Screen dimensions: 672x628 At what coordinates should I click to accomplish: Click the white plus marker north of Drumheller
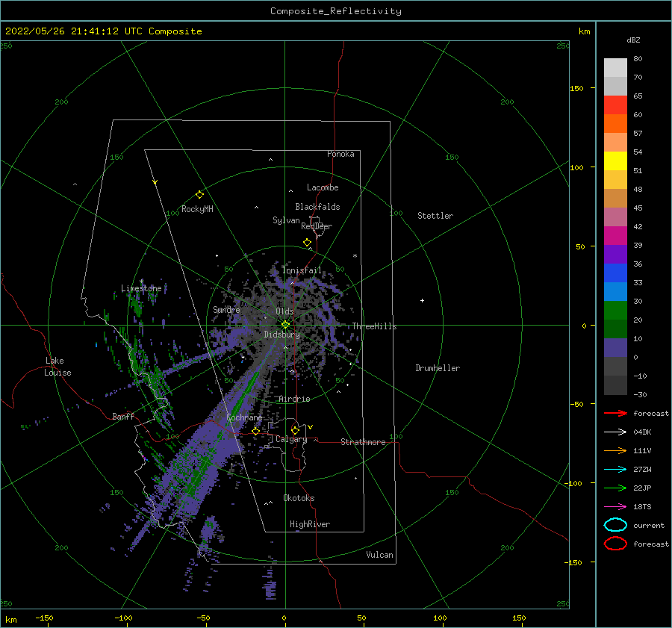pos(422,300)
